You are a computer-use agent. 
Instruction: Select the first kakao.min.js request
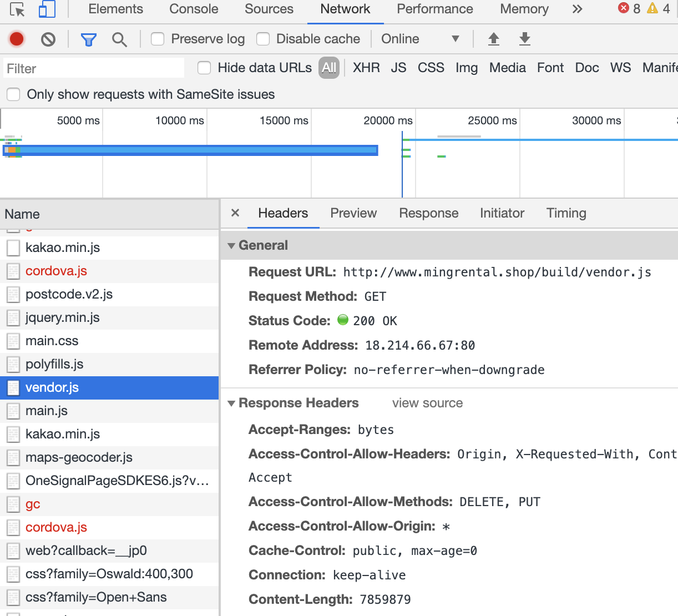point(109,248)
